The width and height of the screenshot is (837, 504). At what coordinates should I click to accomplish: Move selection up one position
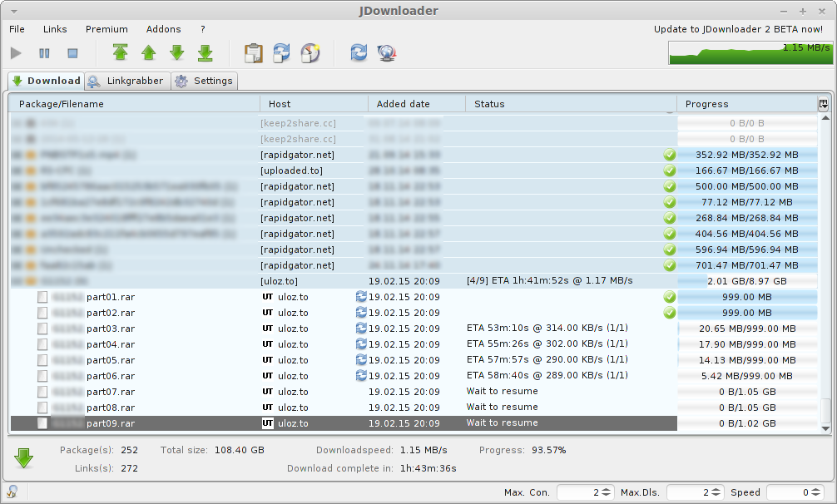tap(148, 52)
